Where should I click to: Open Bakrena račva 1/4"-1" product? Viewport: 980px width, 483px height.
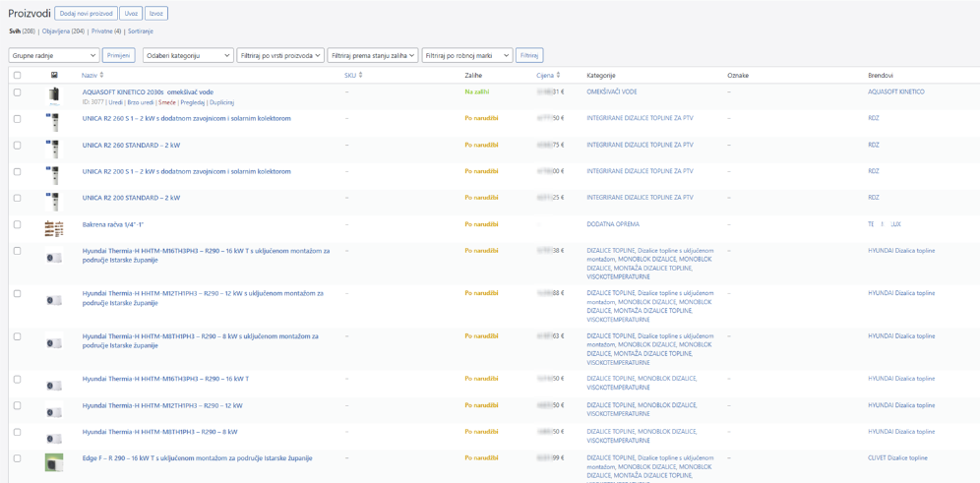point(113,223)
